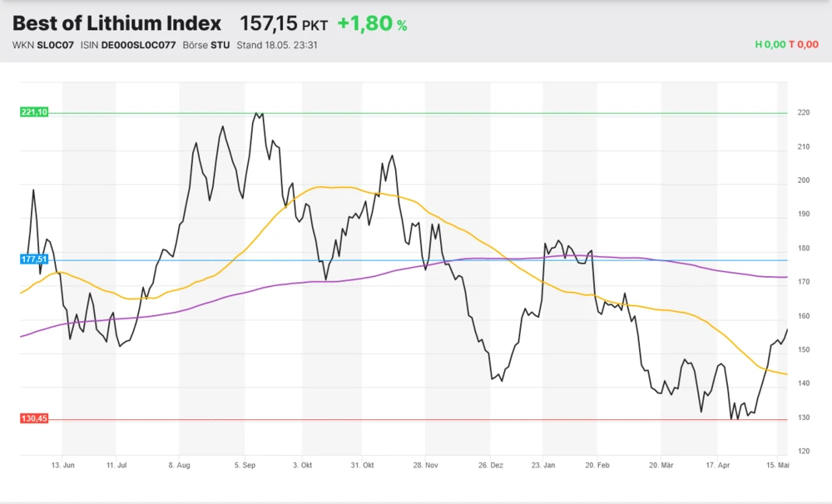This screenshot has width=832, height=504.
Task: Click the 31. Okt date on the time axis
Action: (363, 466)
